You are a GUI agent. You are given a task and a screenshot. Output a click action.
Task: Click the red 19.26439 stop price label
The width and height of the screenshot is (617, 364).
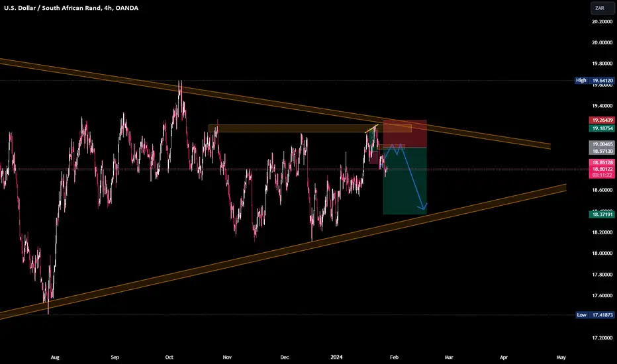click(602, 120)
